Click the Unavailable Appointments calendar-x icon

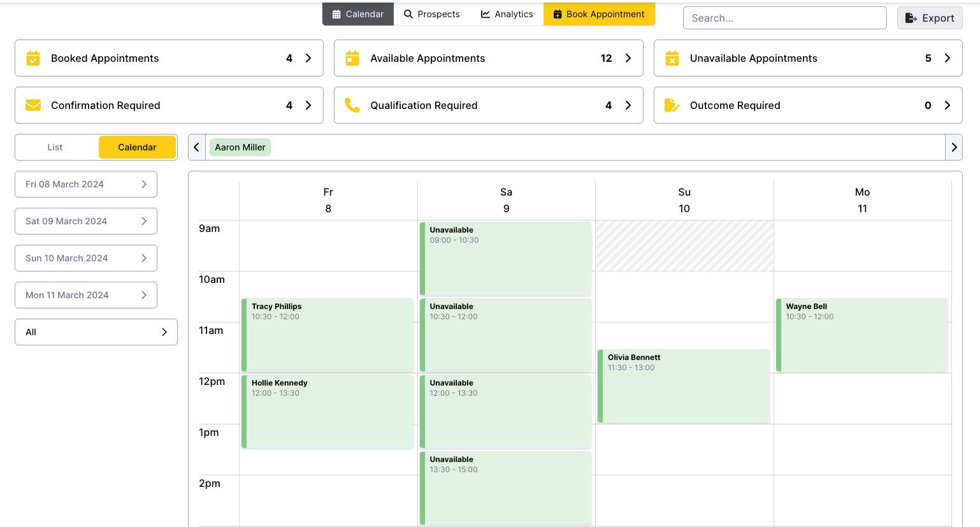pyautogui.click(x=672, y=59)
